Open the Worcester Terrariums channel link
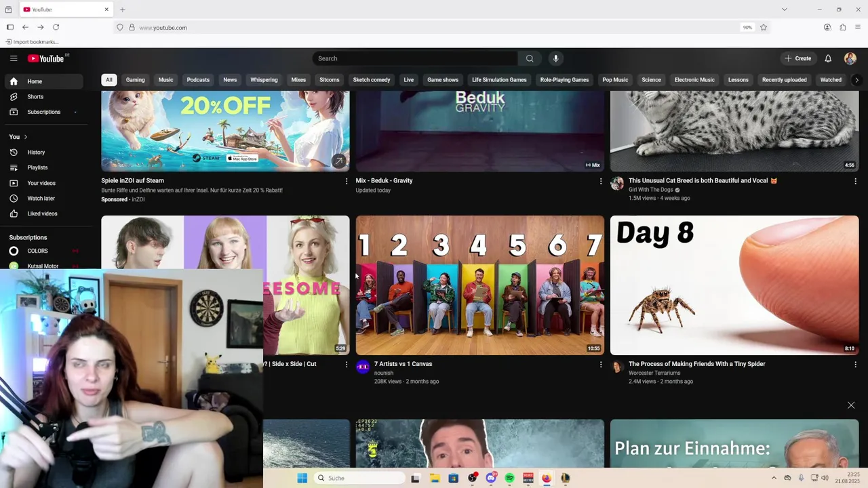868x488 pixels. point(654,373)
